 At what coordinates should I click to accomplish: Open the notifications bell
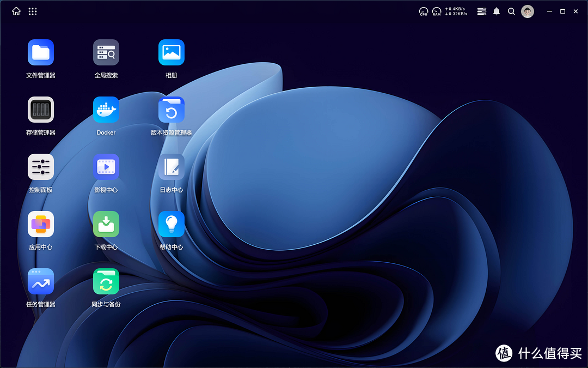pos(497,11)
